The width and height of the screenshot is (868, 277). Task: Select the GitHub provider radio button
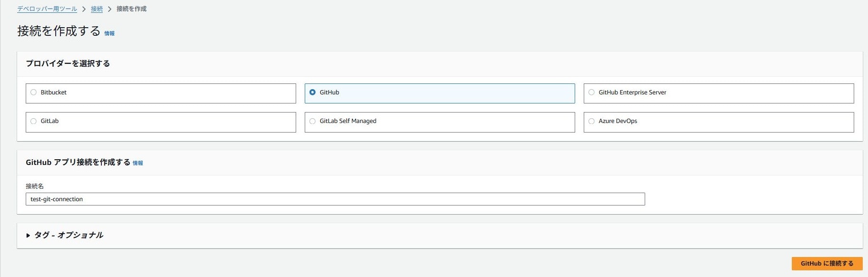point(312,92)
